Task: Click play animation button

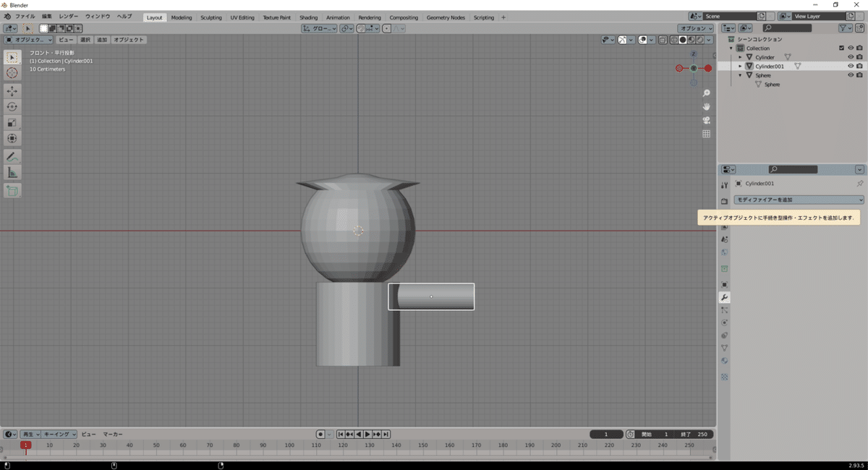Action: (367, 434)
